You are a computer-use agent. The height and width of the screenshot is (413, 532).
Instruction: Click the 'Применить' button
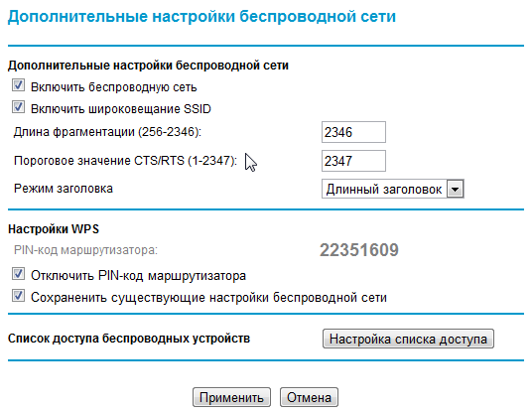[231, 397]
